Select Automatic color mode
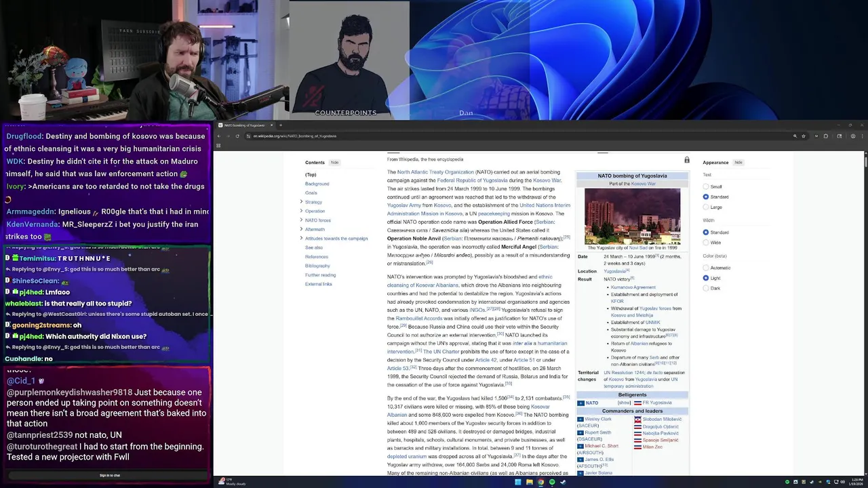 point(706,268)
